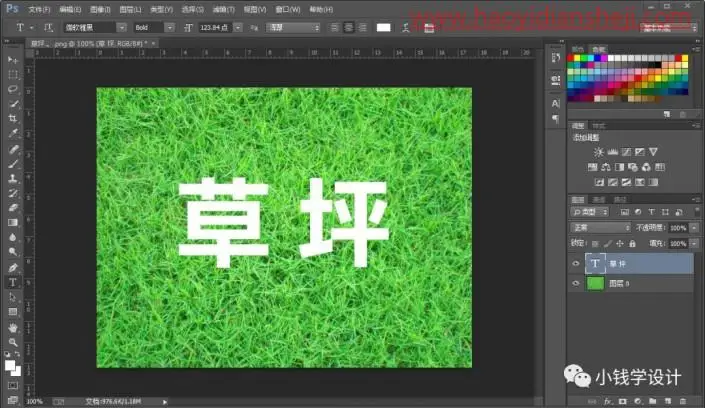Open the workspace switcher dropdown
Screen dimensions: 705x408
tap(669, 28)
